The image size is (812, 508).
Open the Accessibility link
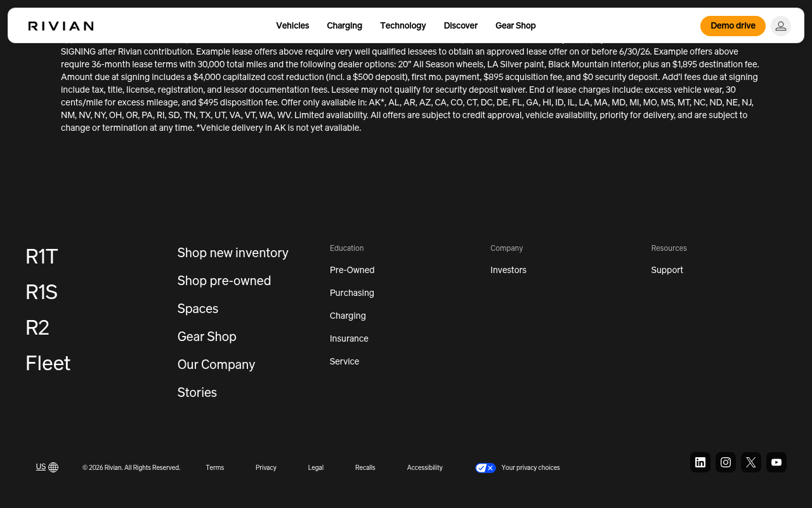click(425, 468)
